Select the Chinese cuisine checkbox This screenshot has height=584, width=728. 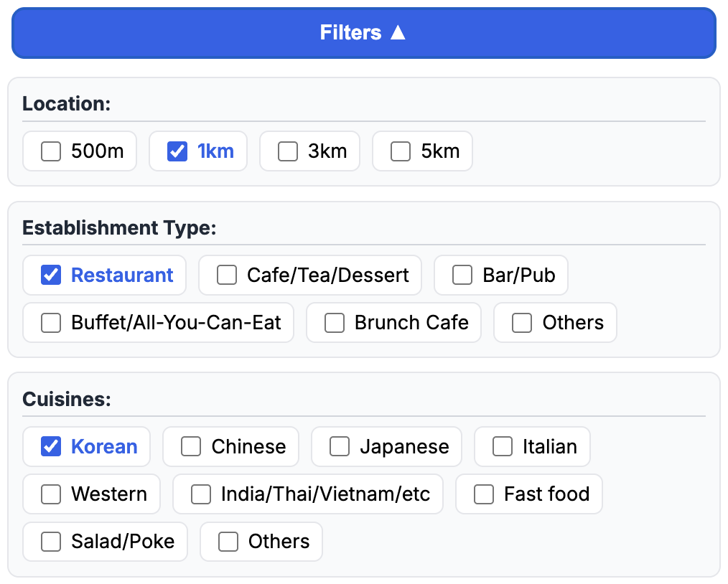pyautogui.click(x=191, y=446)
